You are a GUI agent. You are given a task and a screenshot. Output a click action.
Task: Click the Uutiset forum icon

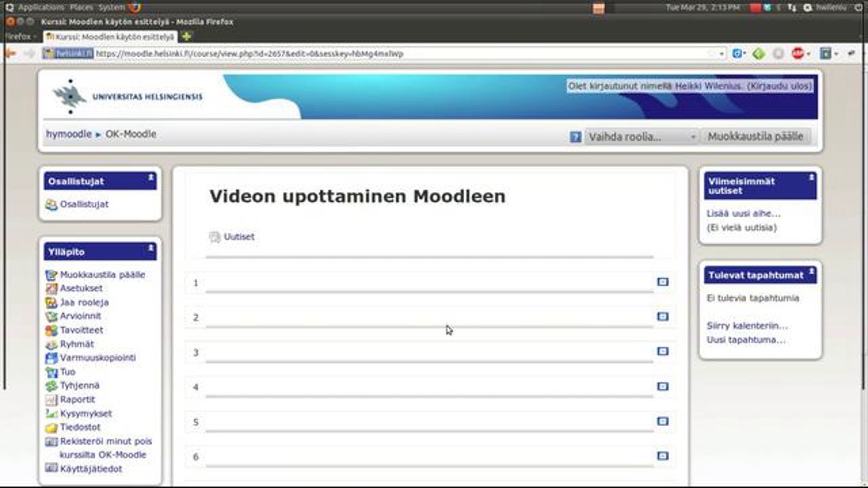coord(214,237)
